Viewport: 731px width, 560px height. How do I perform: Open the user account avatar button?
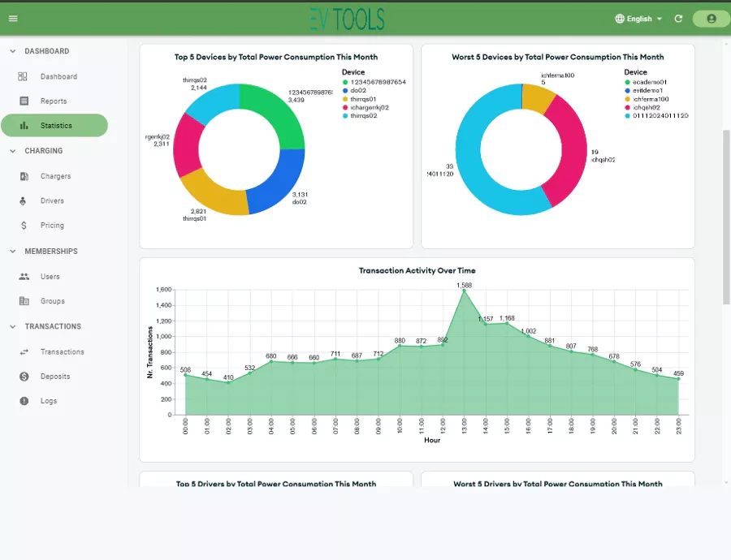point(711,19)
